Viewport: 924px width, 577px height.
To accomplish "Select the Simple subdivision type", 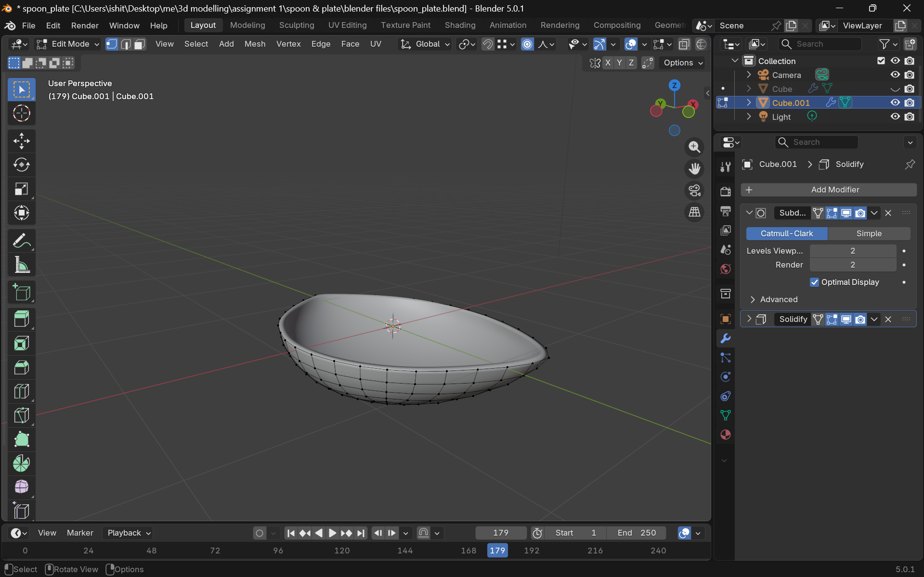I will pyautogui.click(x=869, y=234).
